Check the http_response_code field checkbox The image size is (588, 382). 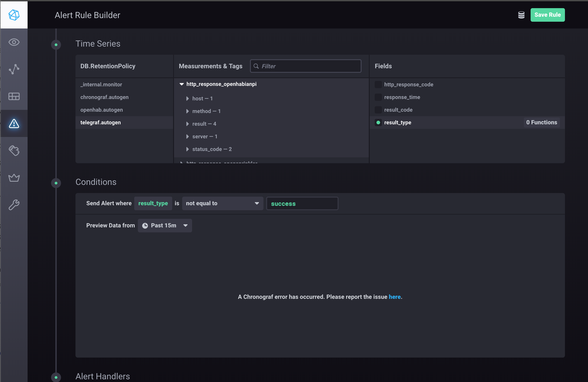pyautogui.click(x=378, y=85)
